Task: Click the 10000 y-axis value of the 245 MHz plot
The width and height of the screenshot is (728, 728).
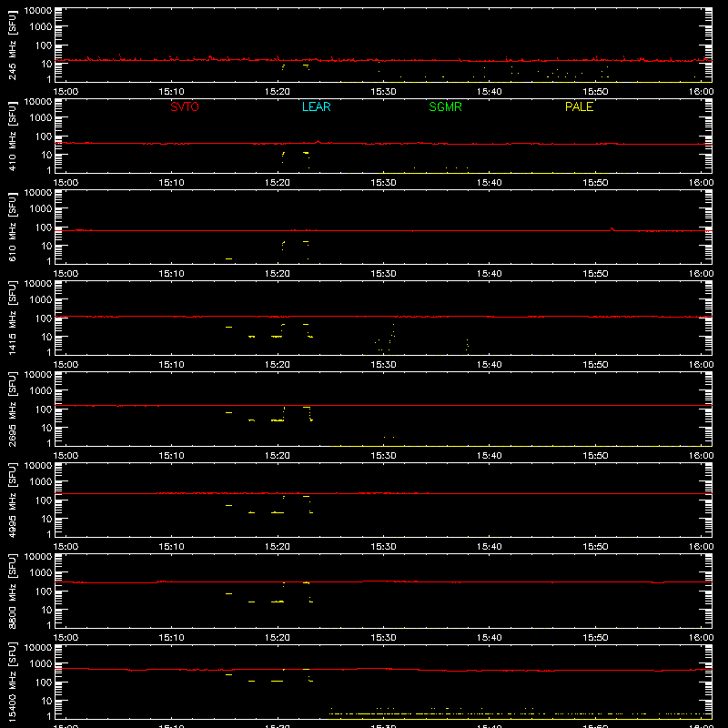Action: [38, 11]
